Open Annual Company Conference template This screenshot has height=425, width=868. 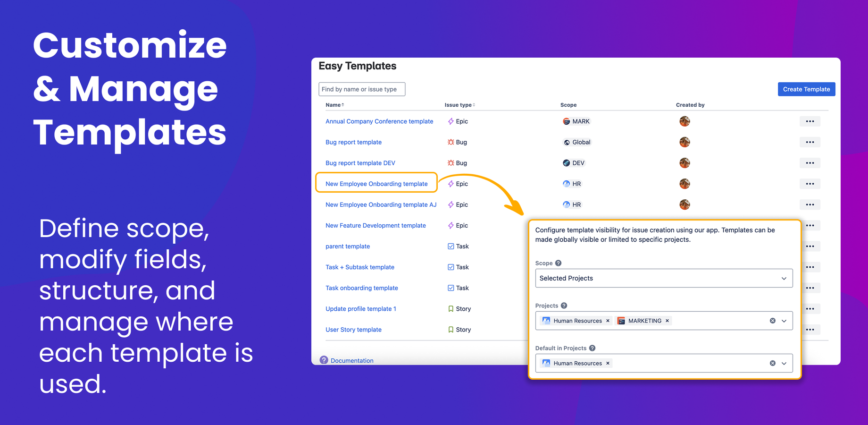[379, 121]
